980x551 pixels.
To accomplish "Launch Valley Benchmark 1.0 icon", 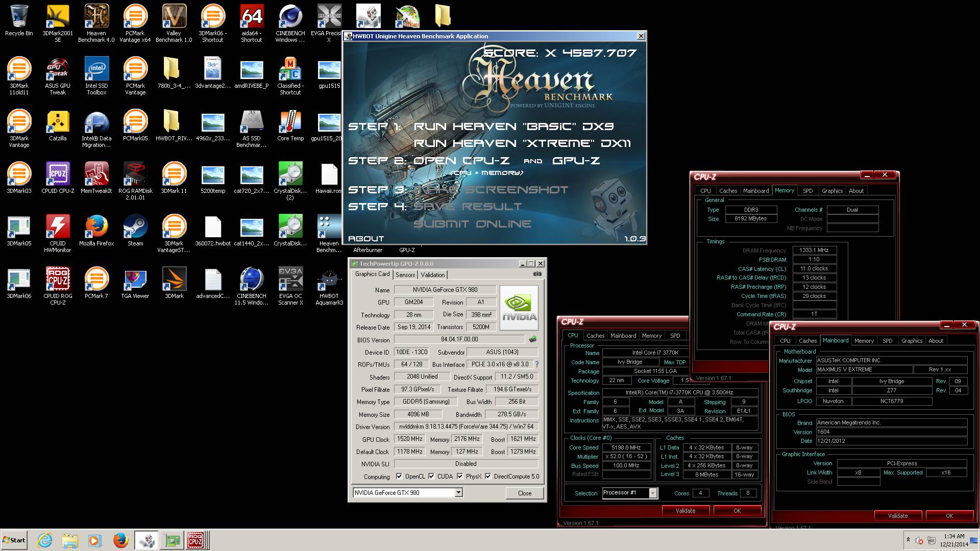I will (174, 23).
